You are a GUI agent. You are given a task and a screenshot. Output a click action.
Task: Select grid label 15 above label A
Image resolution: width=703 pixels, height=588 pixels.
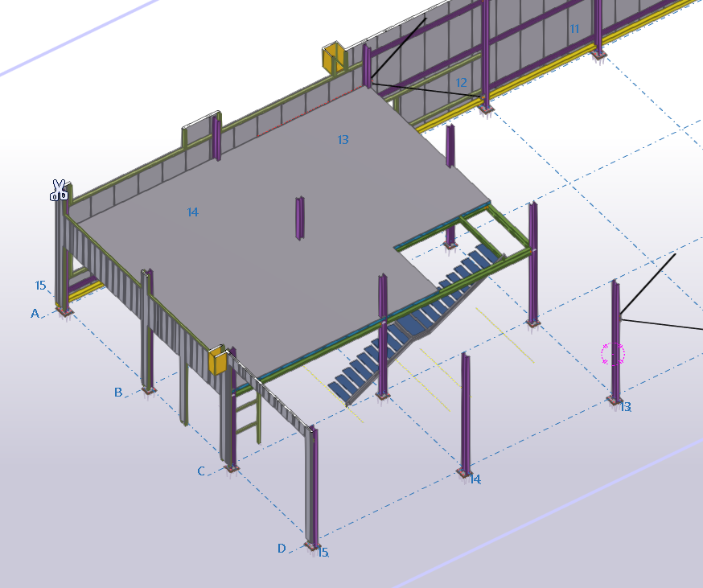(x=40, y=286)
